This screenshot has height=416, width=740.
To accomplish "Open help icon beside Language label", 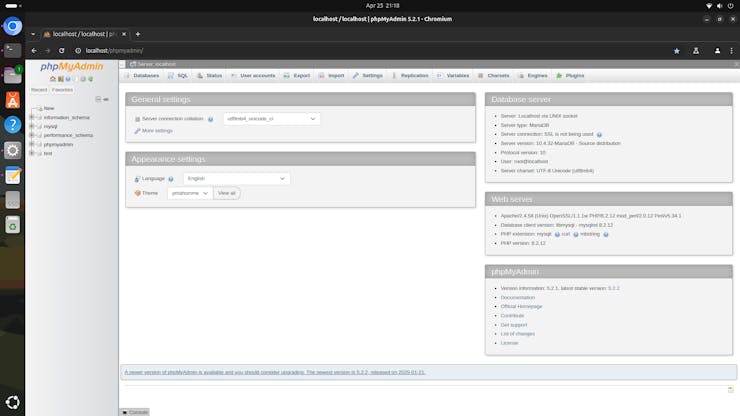I will click(x=171, y=179).
